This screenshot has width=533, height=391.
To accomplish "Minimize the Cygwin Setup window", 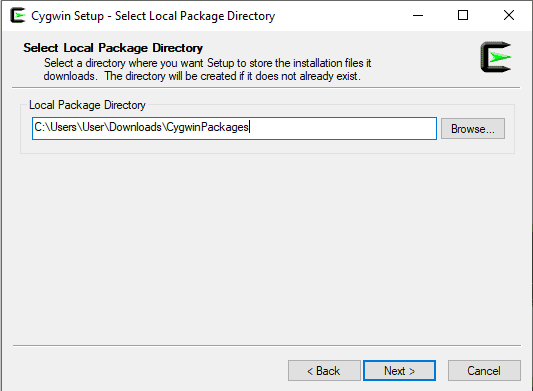I will coord(418,16).
